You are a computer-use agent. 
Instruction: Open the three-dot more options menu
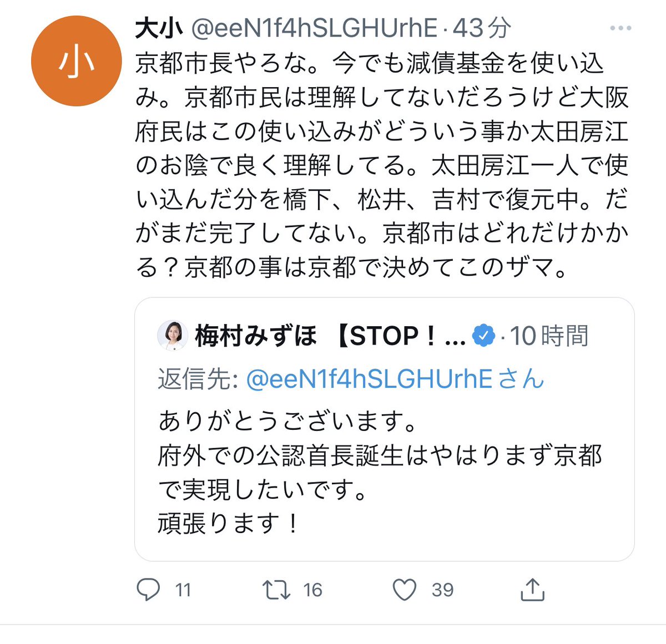[x=620, y=28]
